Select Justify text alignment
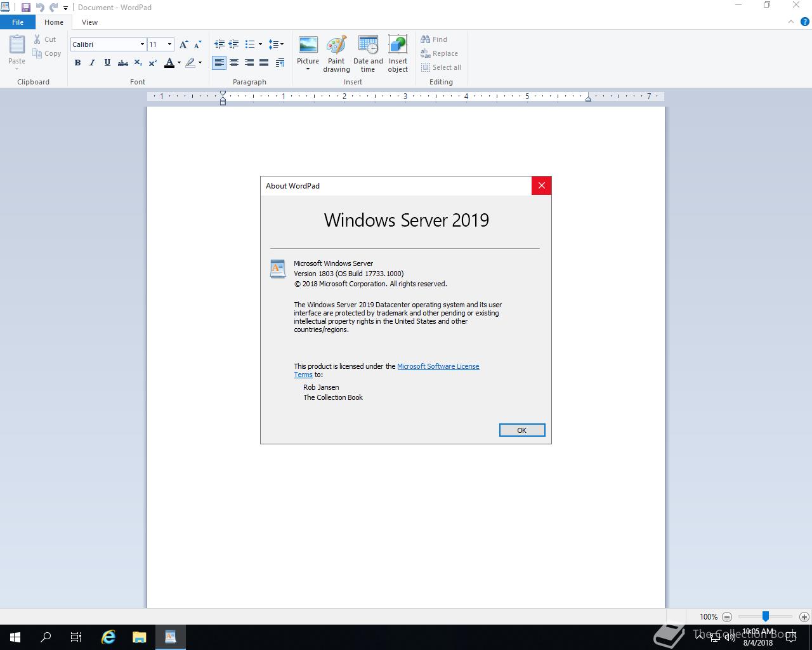 (264, 63)
